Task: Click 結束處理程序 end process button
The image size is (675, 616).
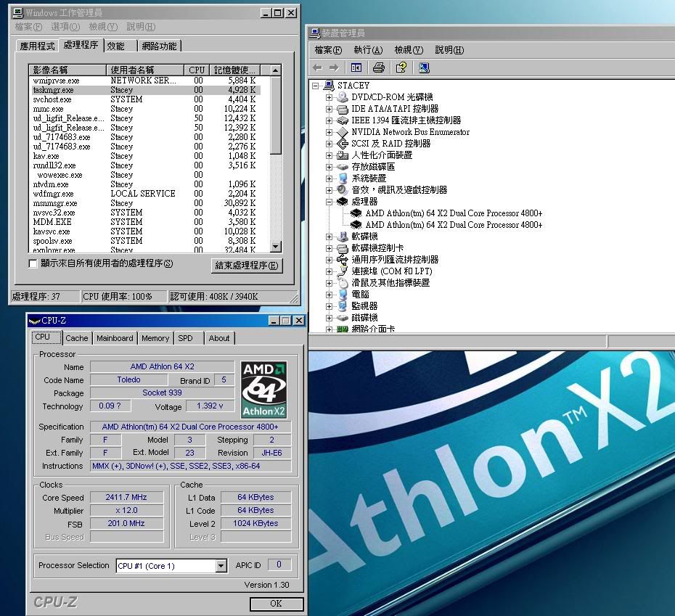Action: [247, 266]
